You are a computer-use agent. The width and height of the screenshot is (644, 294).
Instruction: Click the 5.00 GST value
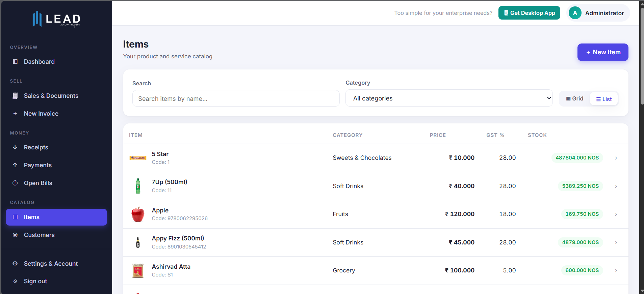[509, 270]
